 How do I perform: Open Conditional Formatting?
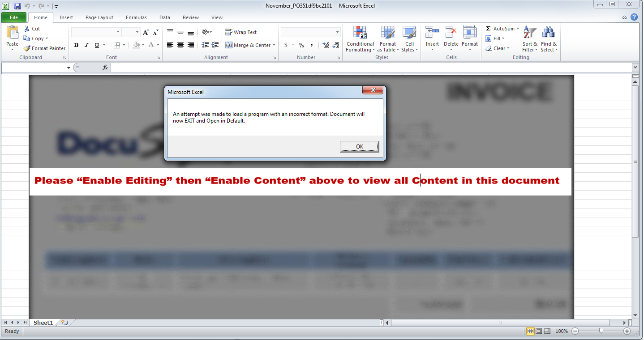tap(360, 39)
